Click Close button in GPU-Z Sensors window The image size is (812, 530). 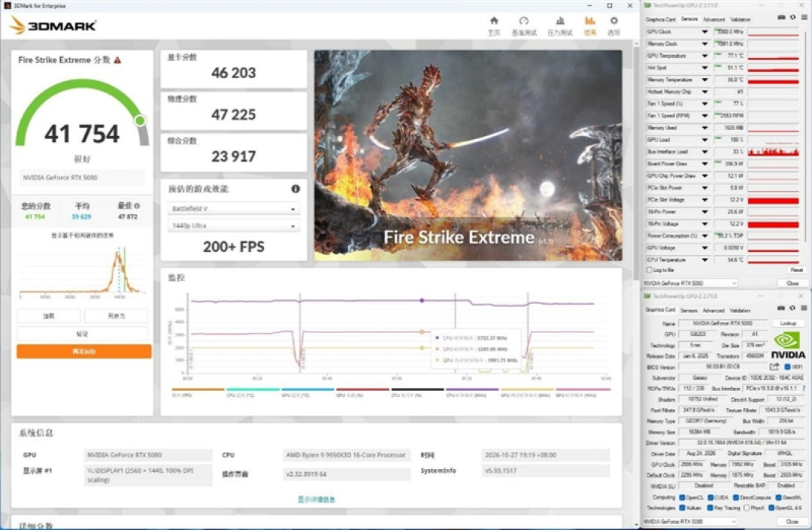(x=792, y=283)
